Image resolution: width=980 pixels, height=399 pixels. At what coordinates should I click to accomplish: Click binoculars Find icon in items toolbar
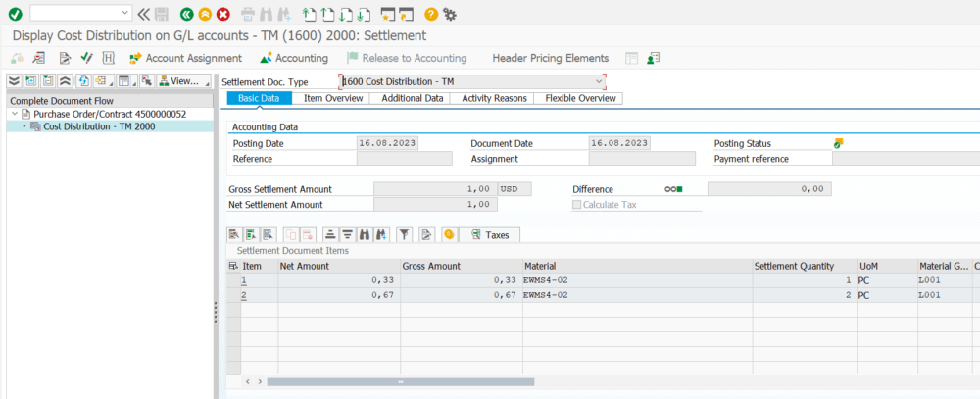click(x=365, y=235)
